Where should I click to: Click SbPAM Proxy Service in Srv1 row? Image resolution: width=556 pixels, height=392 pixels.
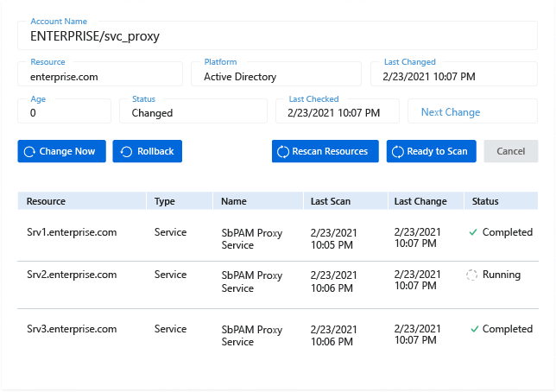pyautogui.click(x=252, y=239)
